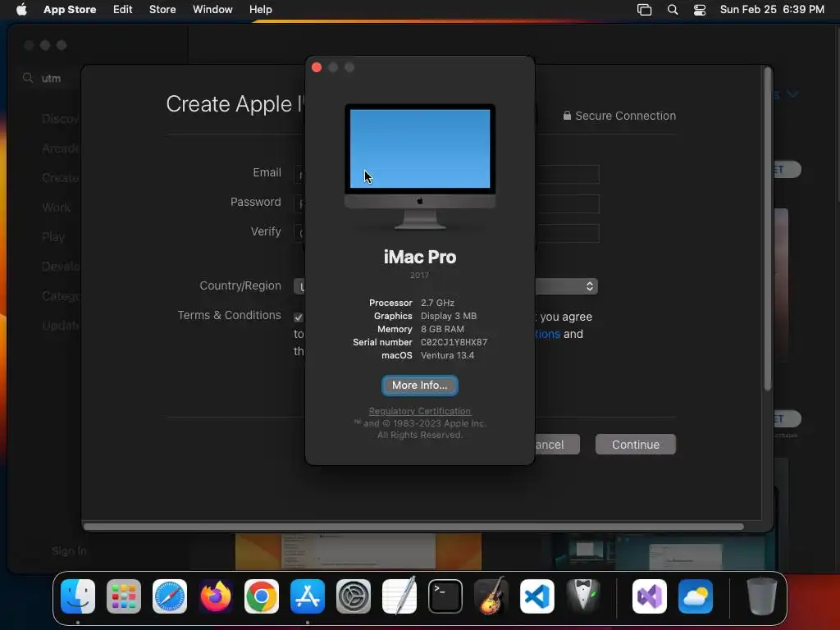
Task: Click Continue in Create Apple ID dialog
Action: [x=636, y=444]
